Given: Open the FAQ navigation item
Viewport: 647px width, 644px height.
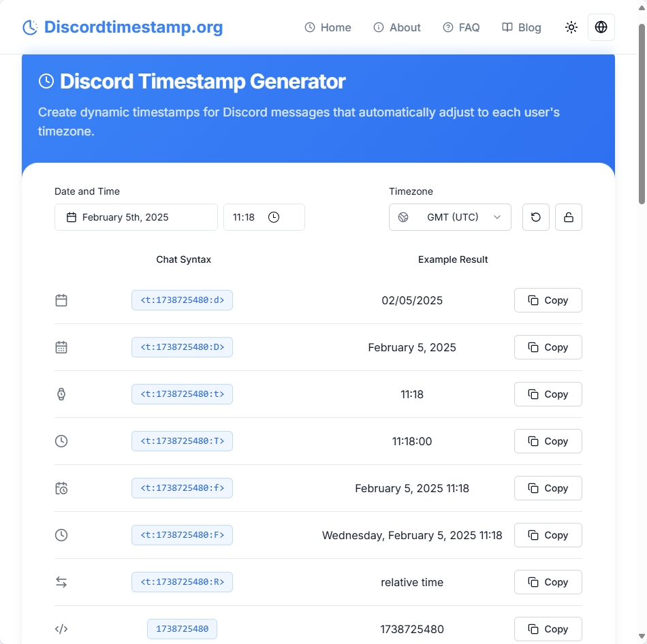Looking at the screenshot, I should click(462, 27).
